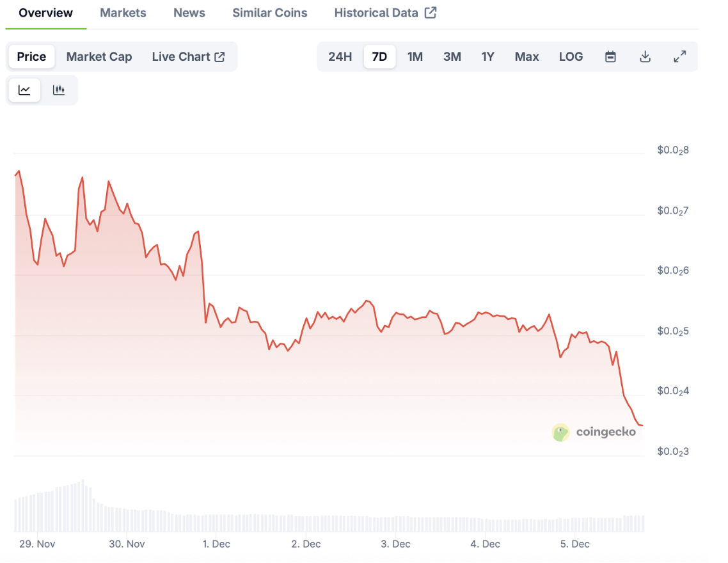728x563 pixels.
Task: Open the Historical Data external link
Action: [385, 13]
